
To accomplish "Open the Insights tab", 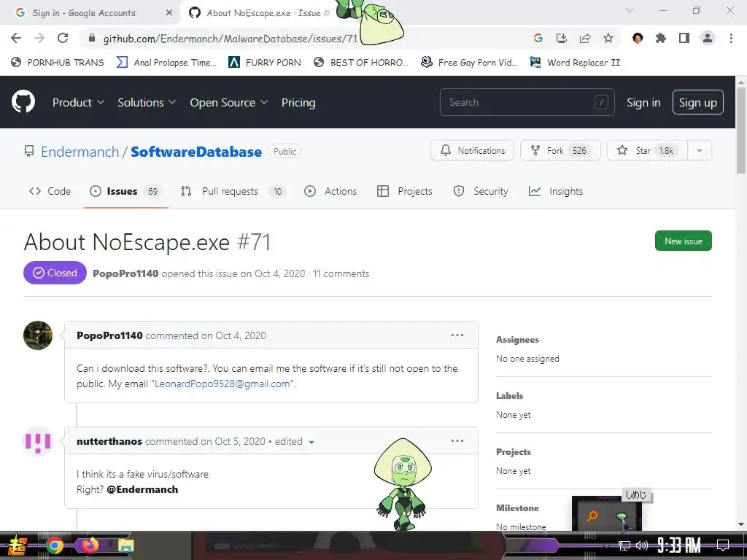I will click(x=555, y=191).
